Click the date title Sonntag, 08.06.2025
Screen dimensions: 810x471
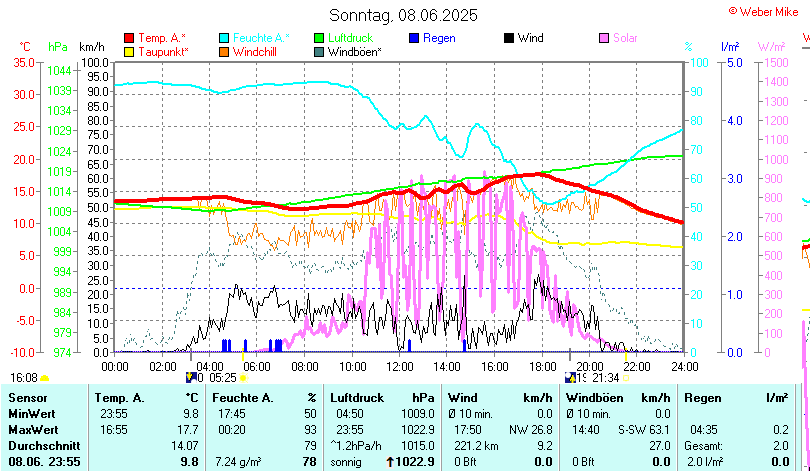tap(403, 15)
